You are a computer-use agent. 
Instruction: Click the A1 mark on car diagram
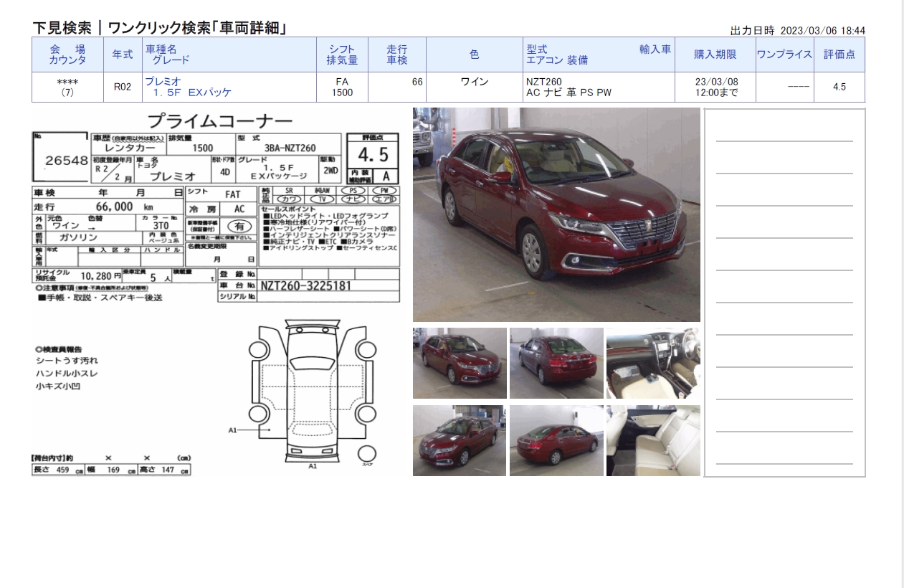coord(233,430)
